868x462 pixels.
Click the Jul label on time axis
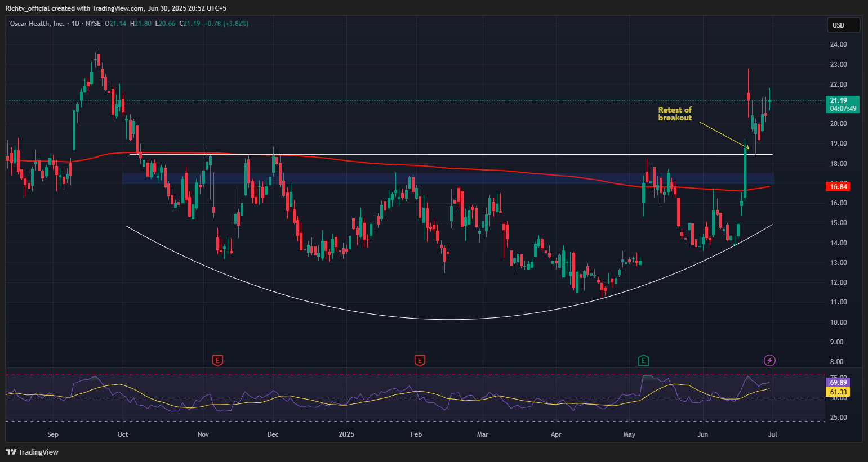pyautogui.click(x=773, y=434)
